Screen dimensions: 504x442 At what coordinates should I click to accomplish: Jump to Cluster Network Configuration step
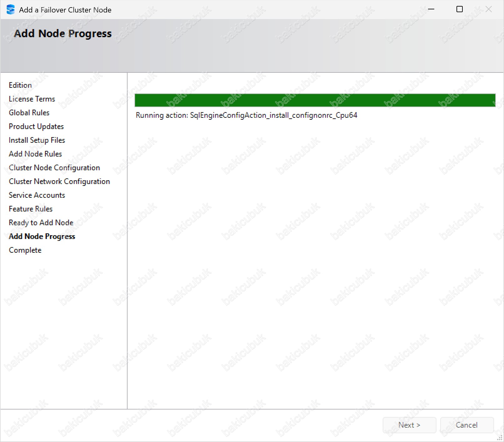(59, 181)
